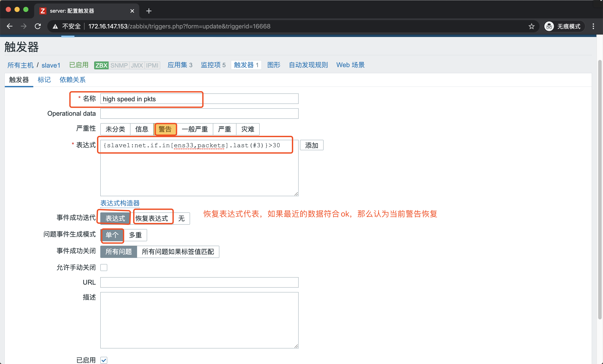Click the SNMP availability badge
Viewport: 603px width, 364px height.
(x=119, y=65)
